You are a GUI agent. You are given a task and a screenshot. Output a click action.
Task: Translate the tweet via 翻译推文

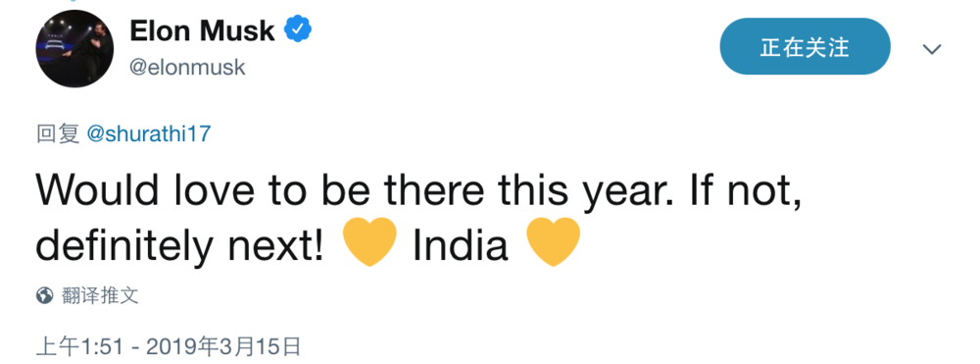pyautogui.click(x=99, y=295)
